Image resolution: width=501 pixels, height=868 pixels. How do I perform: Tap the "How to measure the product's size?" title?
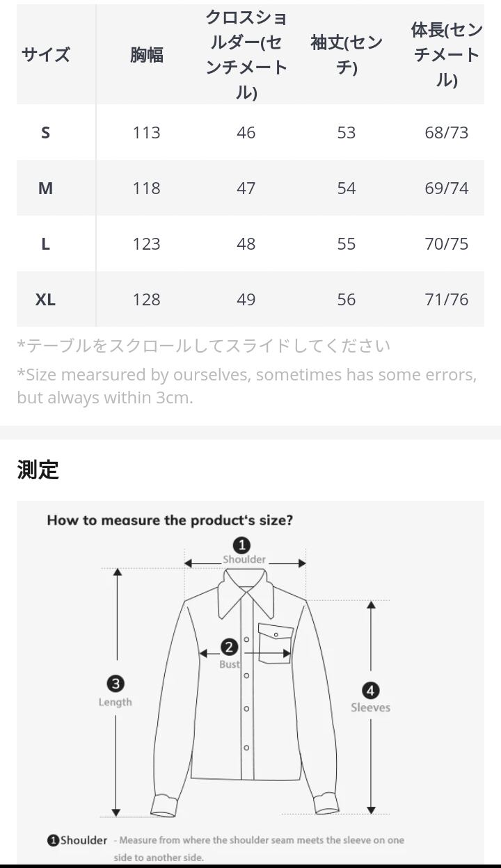pos(170,520)
